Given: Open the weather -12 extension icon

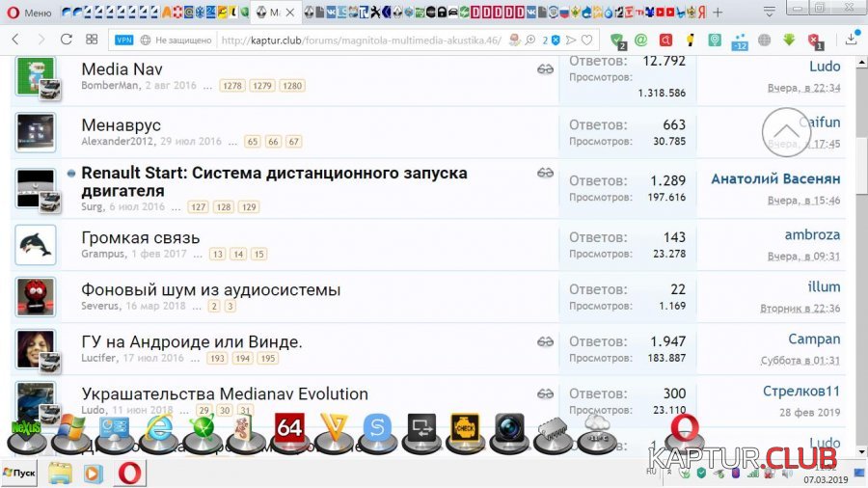Looking at the screenshot, I should tap(740, 41).
